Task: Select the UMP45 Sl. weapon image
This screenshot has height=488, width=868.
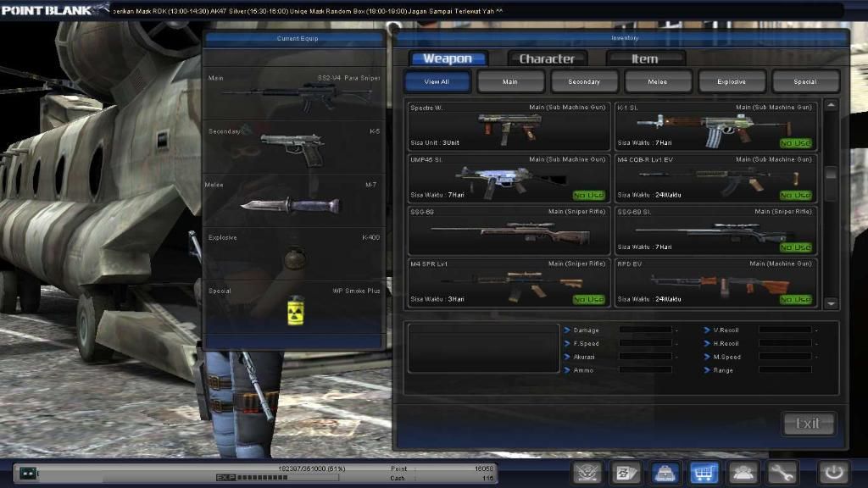Action: click(510, 182)
